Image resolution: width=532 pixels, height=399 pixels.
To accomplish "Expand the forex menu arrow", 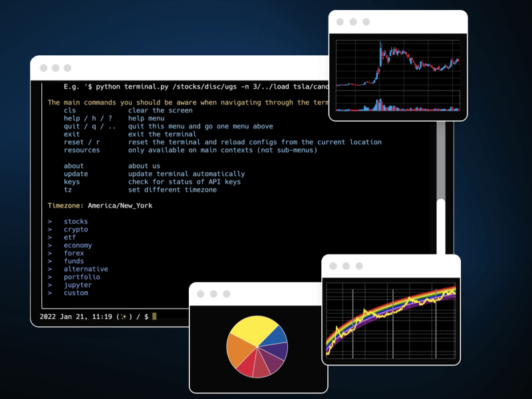I will pos(50,253).
